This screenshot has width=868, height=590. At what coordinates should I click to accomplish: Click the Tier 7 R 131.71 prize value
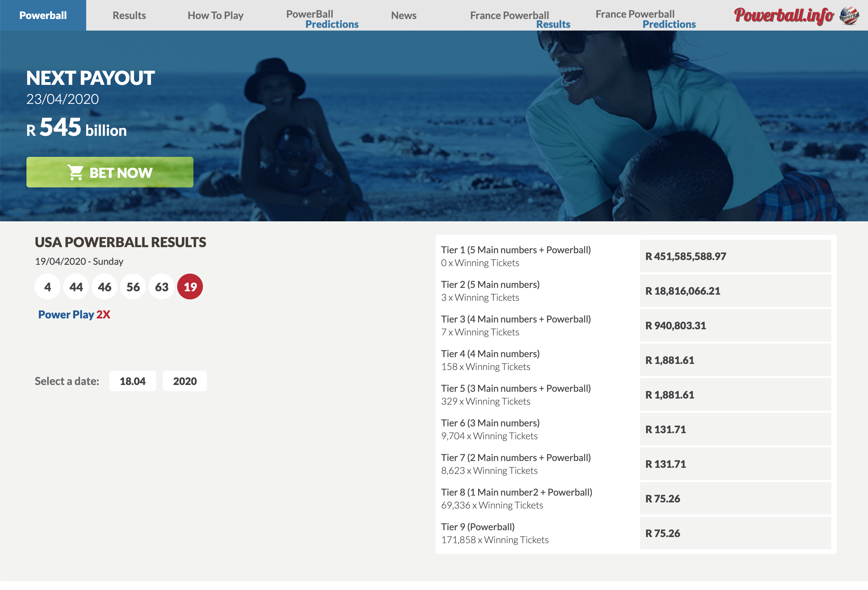665,464
